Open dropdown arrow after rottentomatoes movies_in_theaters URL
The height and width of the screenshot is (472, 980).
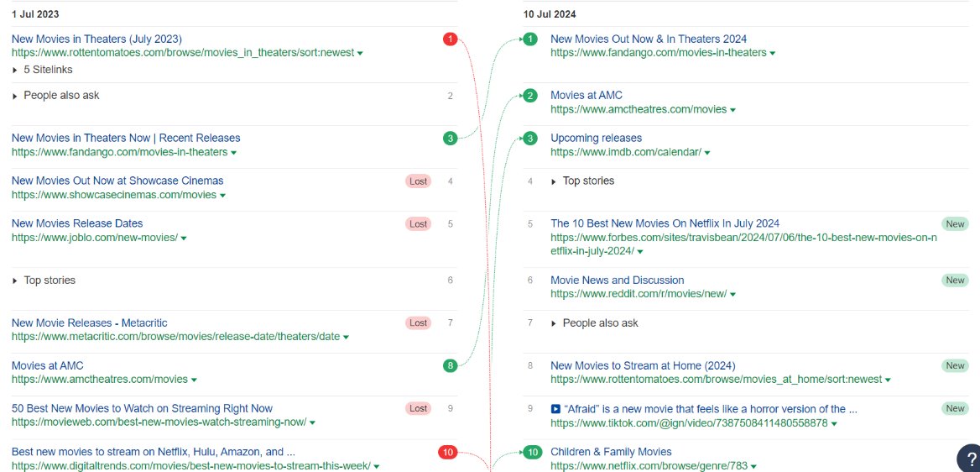(x=360, y=53)
